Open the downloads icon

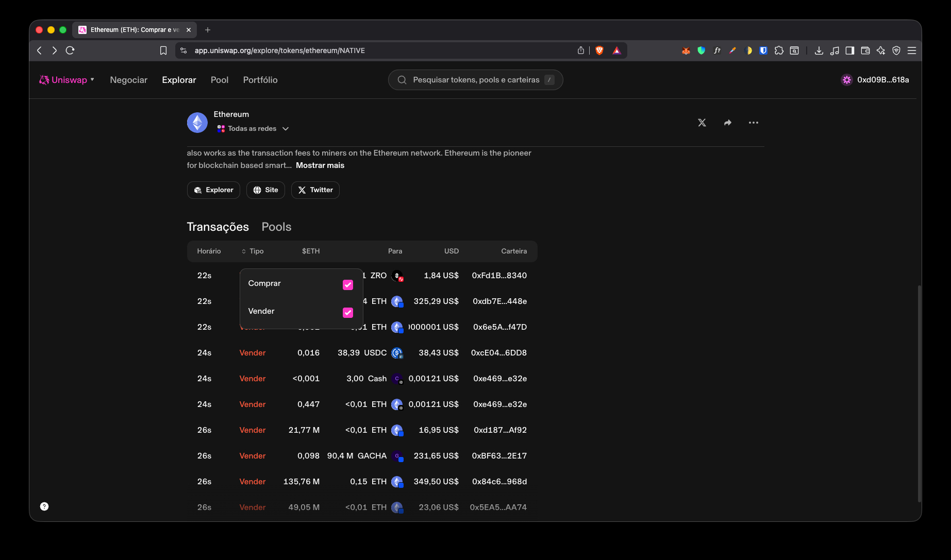pyautogui.click(x=819, y=50)
